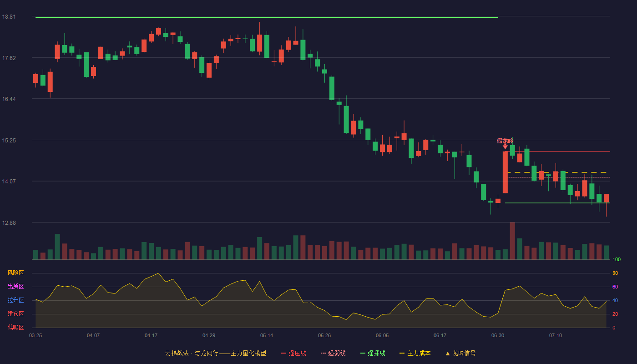Click the 06-30 date label

[498, 335]
